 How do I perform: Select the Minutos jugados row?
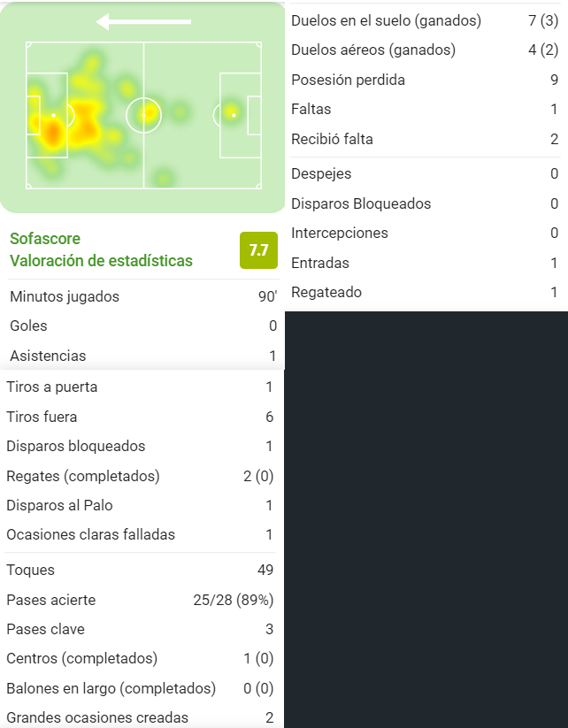(143, 296)
